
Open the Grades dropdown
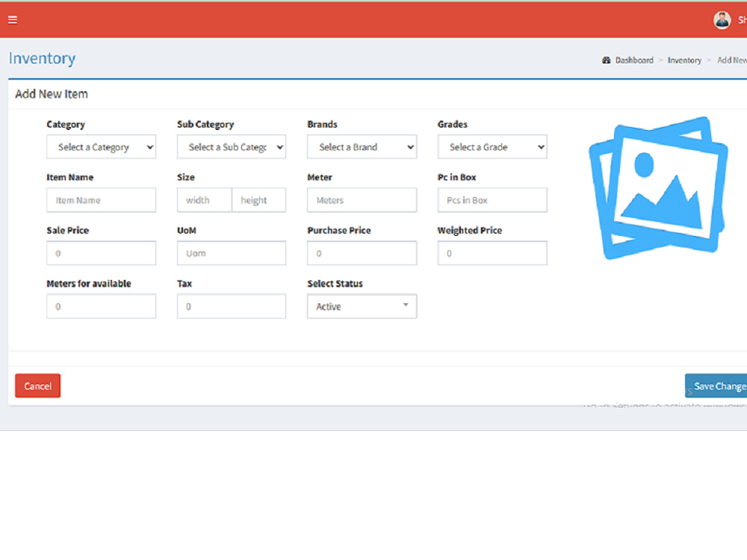492,147
